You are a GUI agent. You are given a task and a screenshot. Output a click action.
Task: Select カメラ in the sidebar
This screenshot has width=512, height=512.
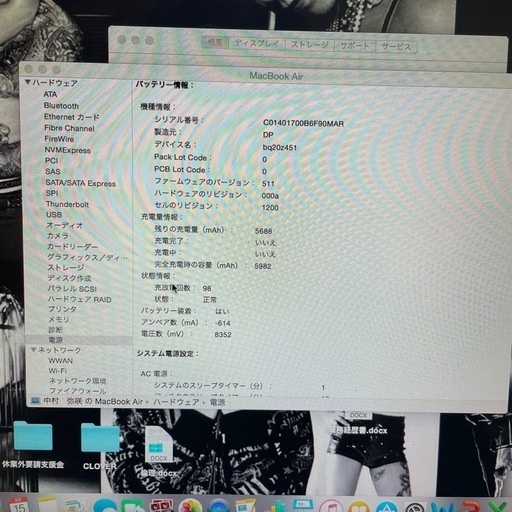tap(58, 236)
